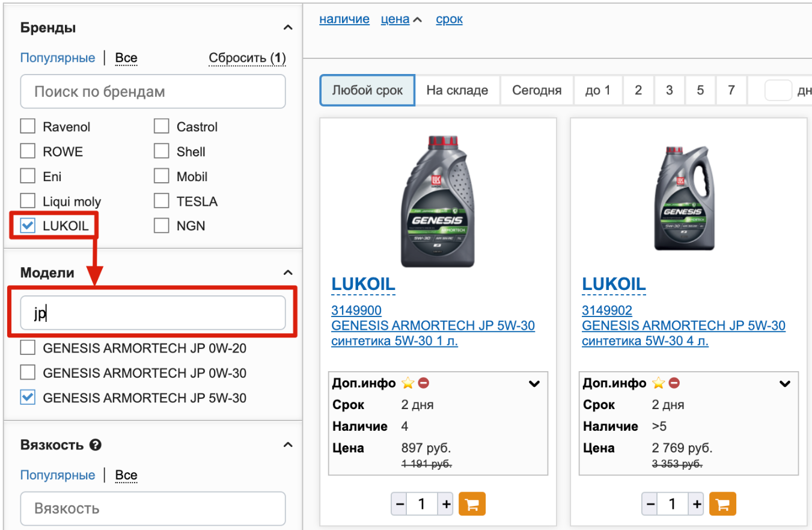812x530 pixels.
Task: Collapse the Вязкость filter section
Action: [288, 445]
